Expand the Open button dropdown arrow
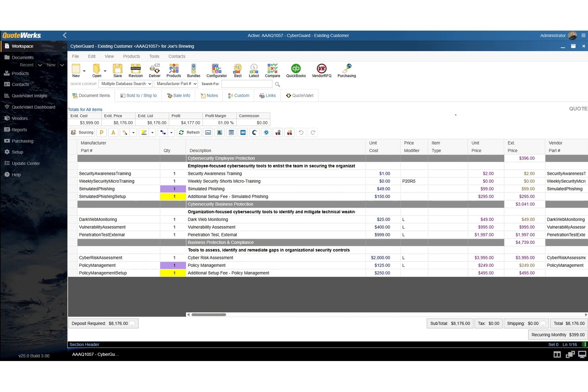Viewport: 588px width, 392px height. click(x=105, y=71)
